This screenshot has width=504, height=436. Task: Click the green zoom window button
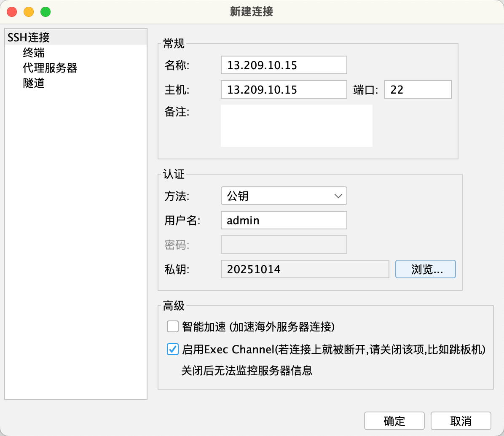(x=46, y=12)
